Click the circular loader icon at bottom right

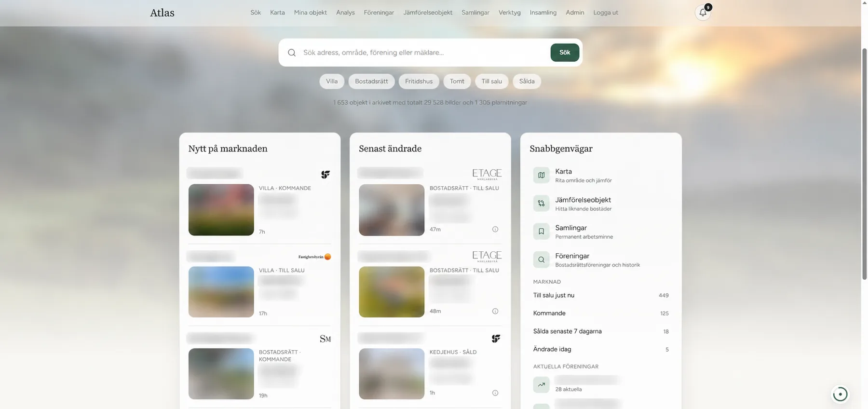click(840, 394)
